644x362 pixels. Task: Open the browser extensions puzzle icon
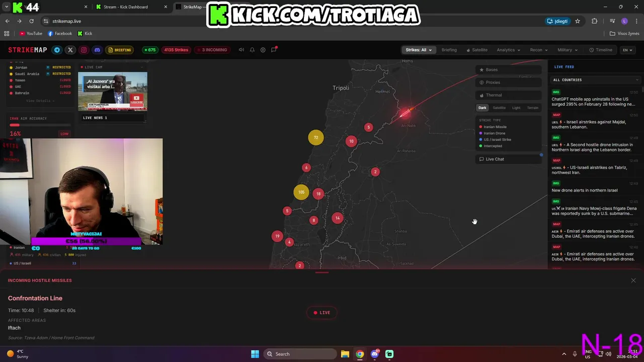(595, 21)
